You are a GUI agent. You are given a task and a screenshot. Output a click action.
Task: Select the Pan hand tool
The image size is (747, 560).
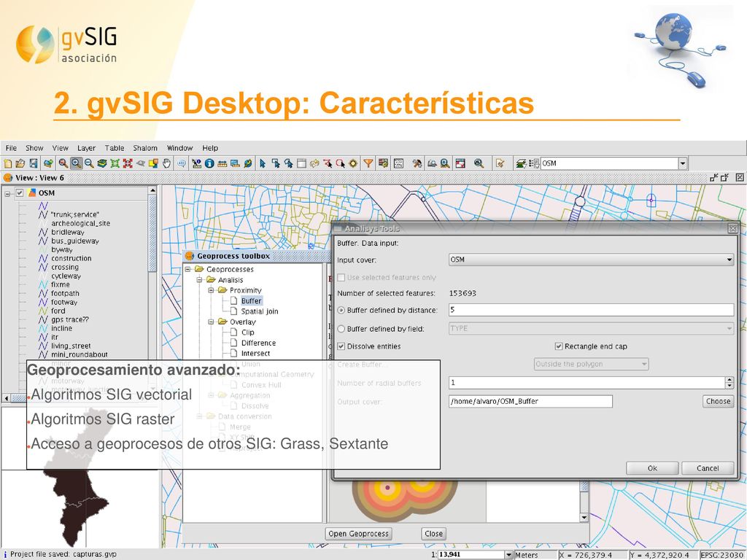(167, 163)
